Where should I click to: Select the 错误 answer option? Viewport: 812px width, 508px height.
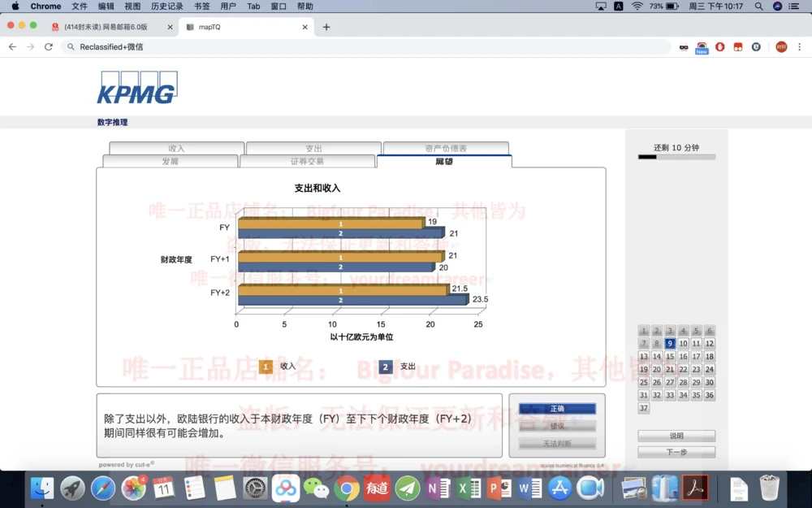(557, 426)
